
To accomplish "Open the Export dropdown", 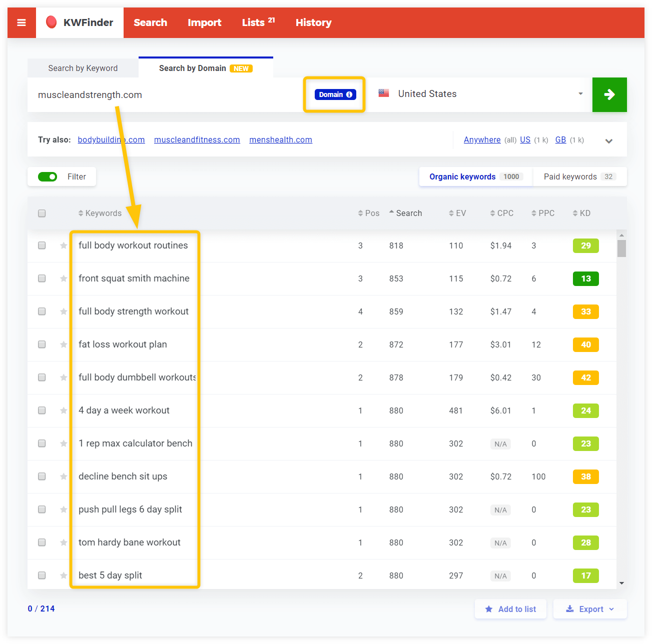I will tap(590, 609).
